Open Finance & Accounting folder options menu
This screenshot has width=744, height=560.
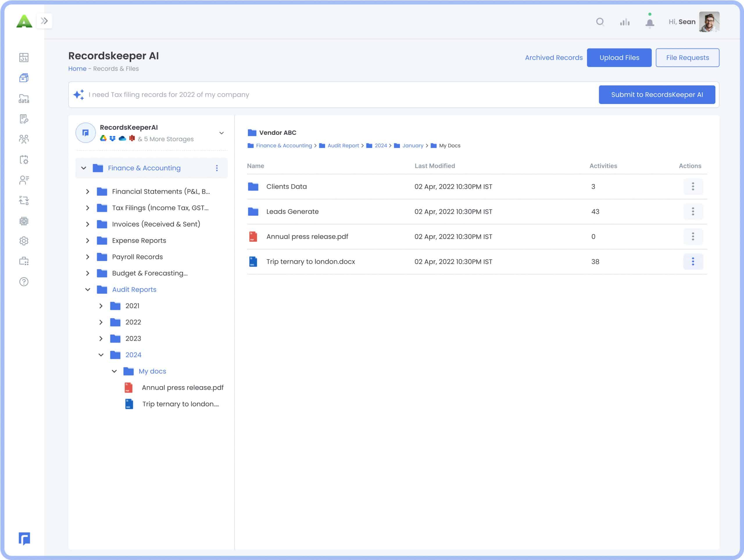[x=217, y=168]
